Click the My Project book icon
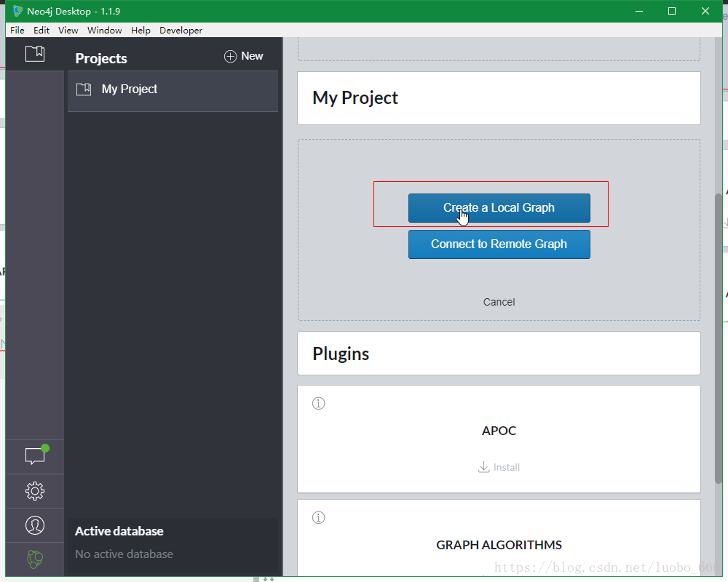Screen dimensions: 728x582 [84, 89]
